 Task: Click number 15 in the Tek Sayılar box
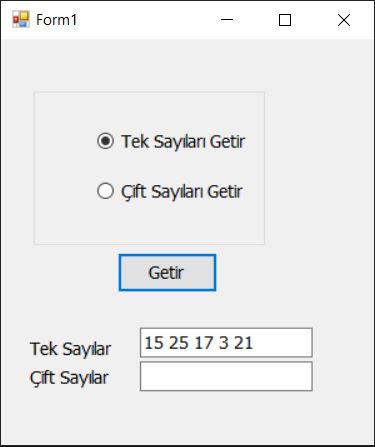[x=154, y=343]
